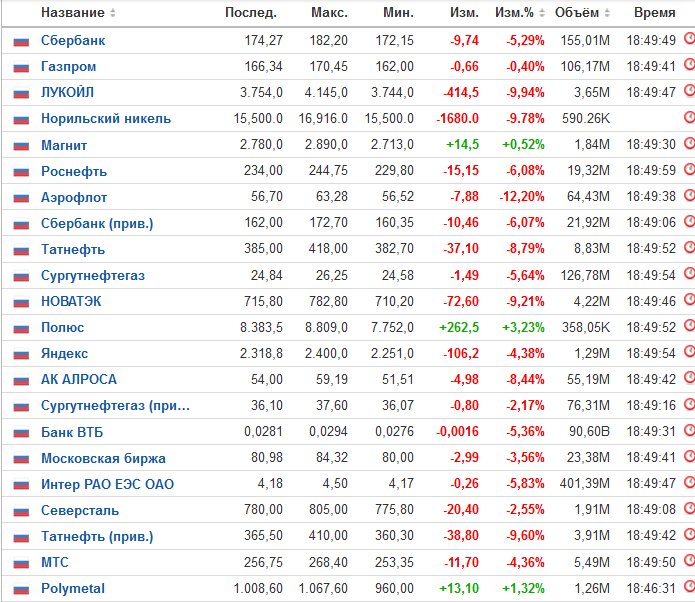Open the Сбербанк (прив.) link

pyautogui.click(x=97, y=223)
